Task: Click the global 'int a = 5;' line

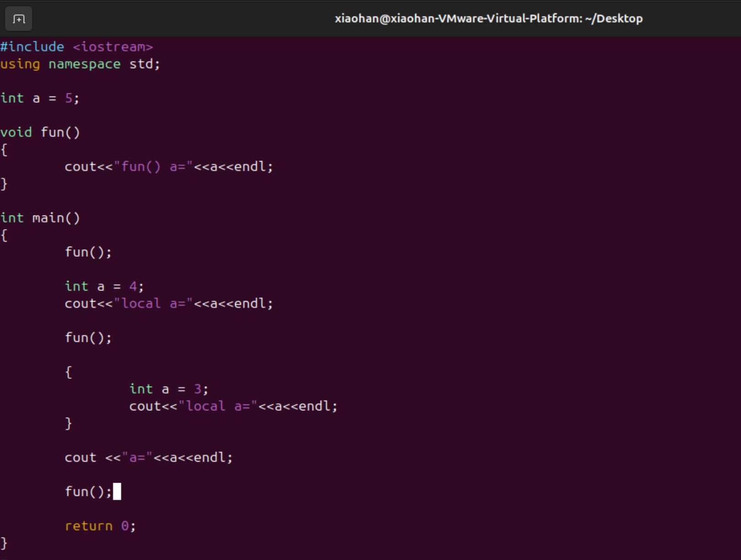Action: (x=40, y=98)
